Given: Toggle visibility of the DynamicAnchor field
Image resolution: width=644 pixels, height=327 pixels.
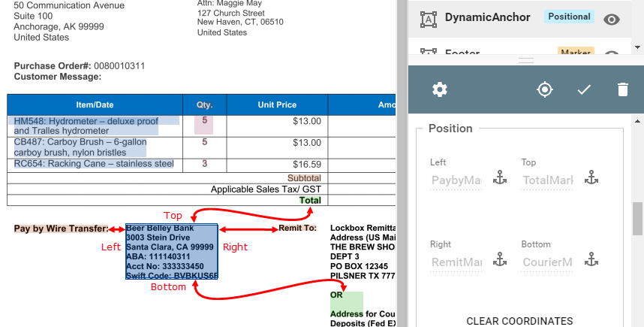Looking at the screenshot, I should (x=612, y=19).
